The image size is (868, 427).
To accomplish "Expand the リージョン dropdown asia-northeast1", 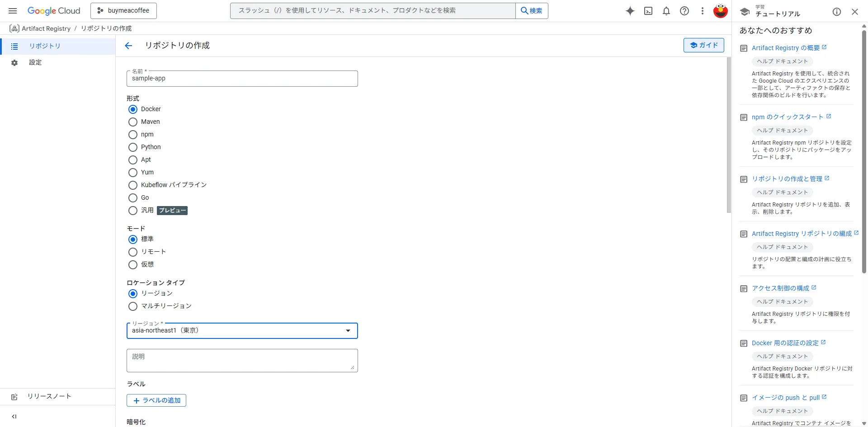I will pyautogui.click(x=242, y=331).
